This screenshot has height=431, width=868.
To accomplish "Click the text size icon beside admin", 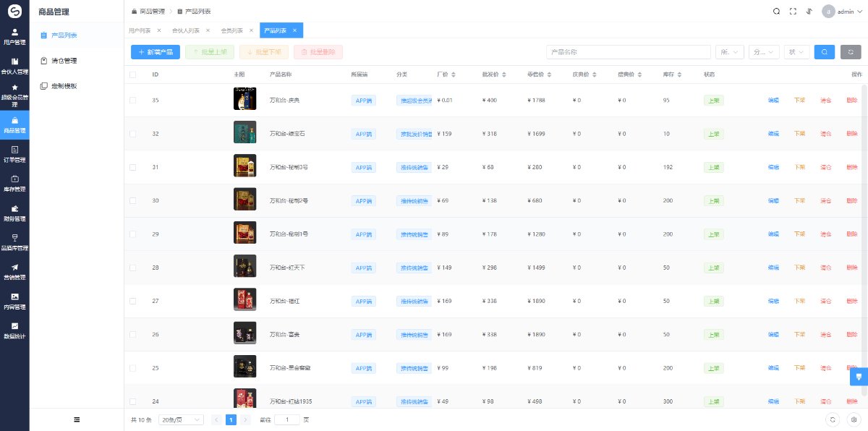I will [809, 11].
